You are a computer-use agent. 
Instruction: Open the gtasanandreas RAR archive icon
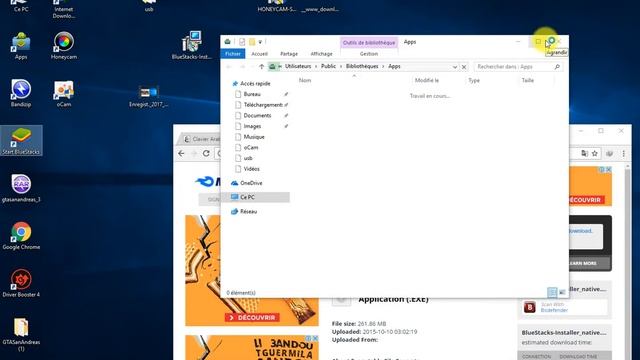21,188
